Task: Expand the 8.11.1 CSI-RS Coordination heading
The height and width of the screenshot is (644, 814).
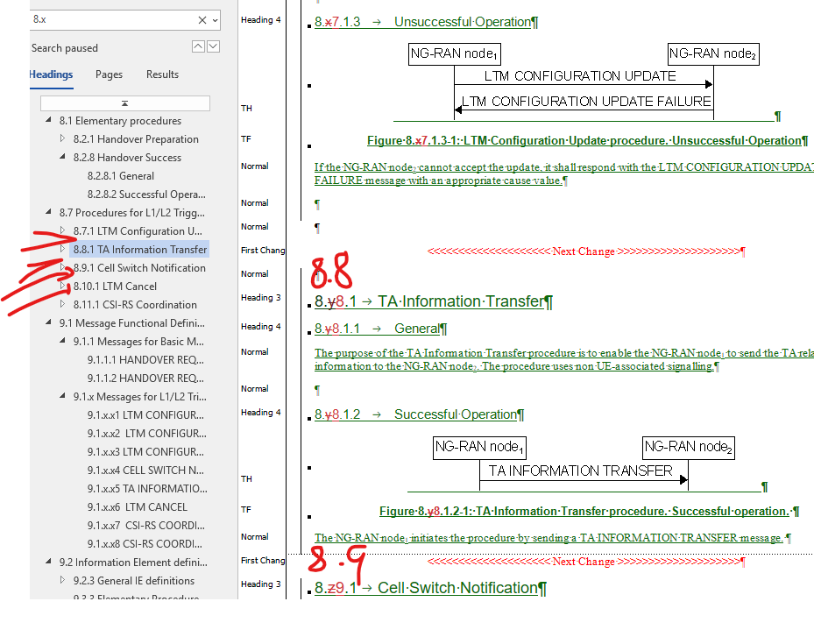Action: [63, 305]
